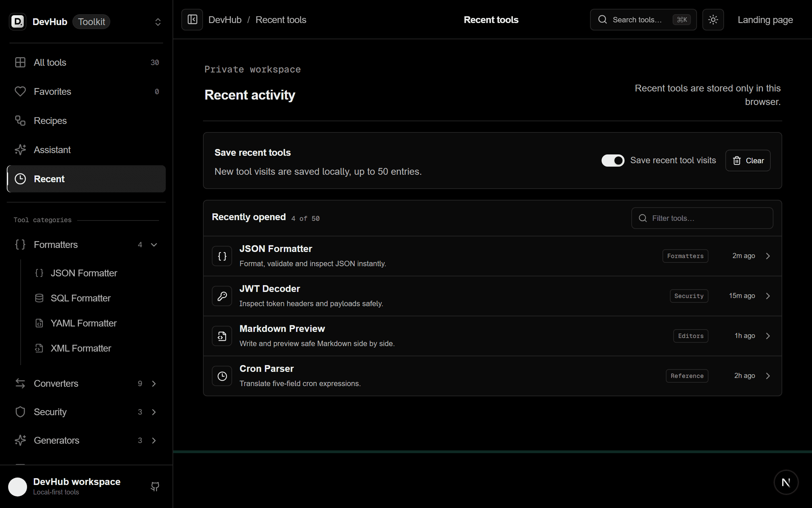This screenshot has width=812, height=508.
Task: Open JSON Formatter row arrow chevron
Action: click(x=768, y=256)
